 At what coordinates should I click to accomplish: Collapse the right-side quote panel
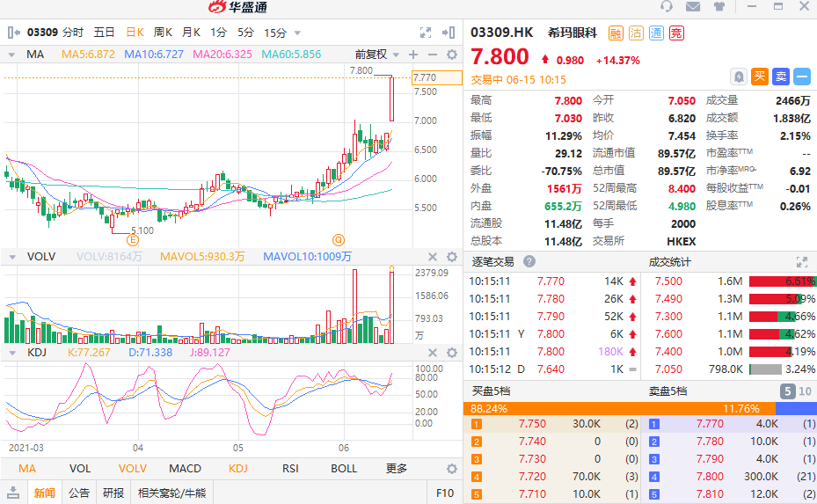[450, 33]
